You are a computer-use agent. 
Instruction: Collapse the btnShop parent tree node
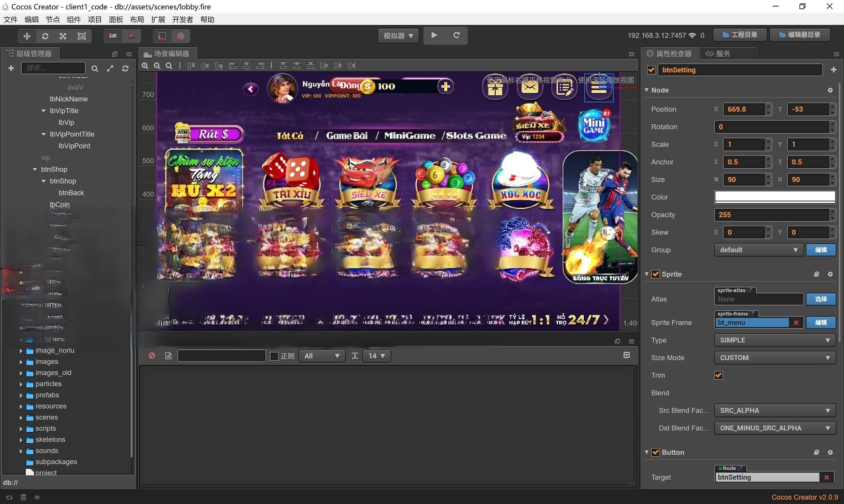pyautogui.click(x=35, y=169)
